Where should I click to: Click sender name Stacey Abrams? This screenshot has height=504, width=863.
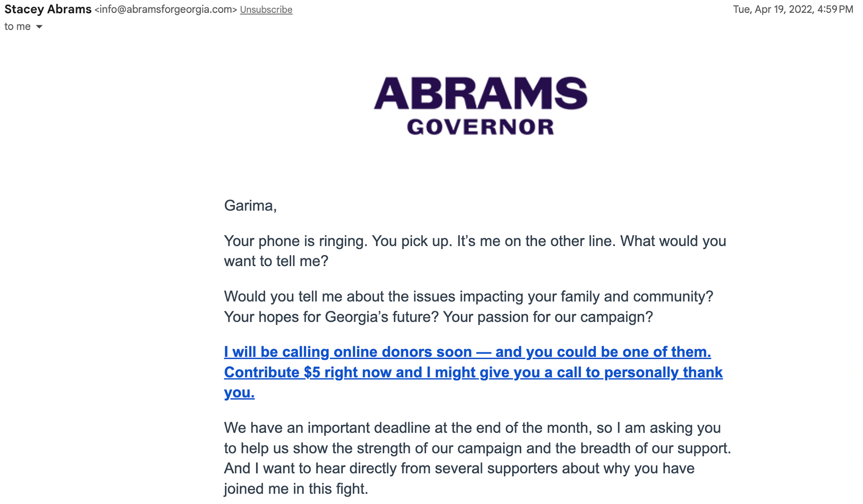(x=48, y=9)
